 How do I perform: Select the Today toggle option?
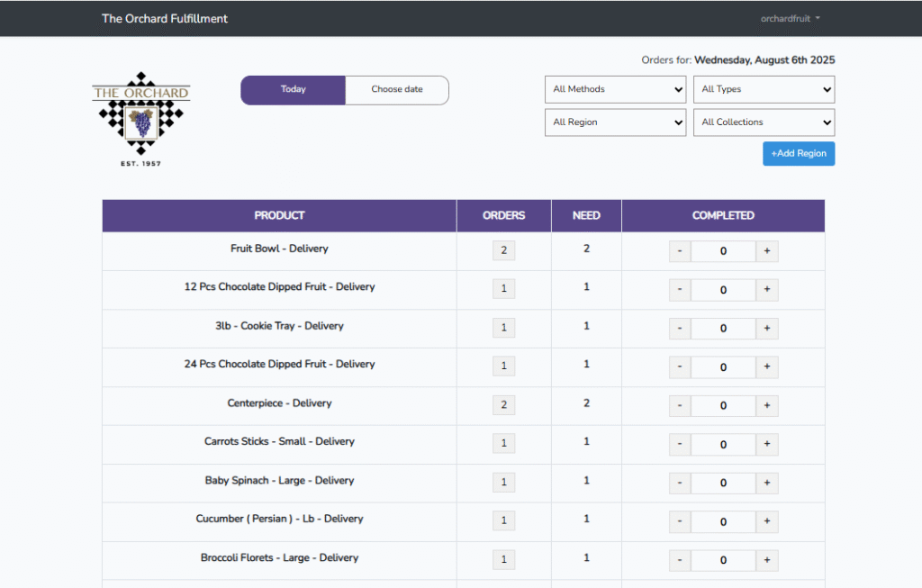294,90
